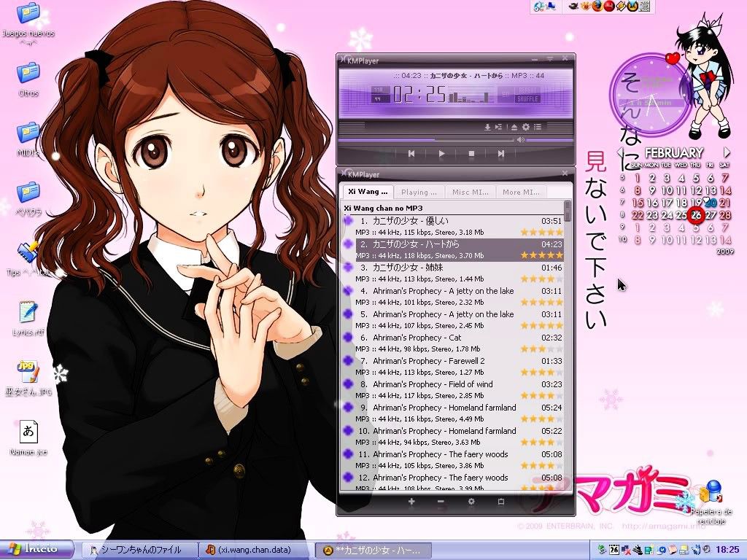Open KMPlayer settings gear in the main player
Image resolution: width=747 pixels, height=560 pixels.
(525, 127)
